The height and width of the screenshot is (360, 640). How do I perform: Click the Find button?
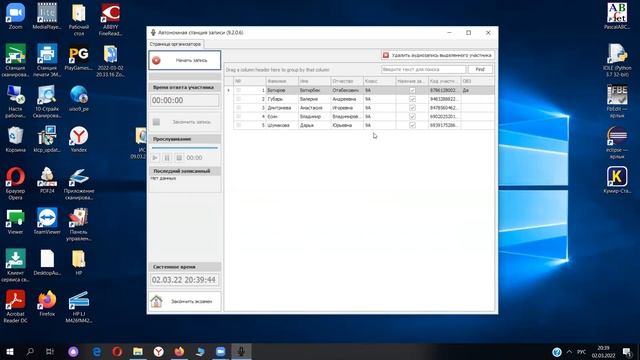(x=480, y=69)
